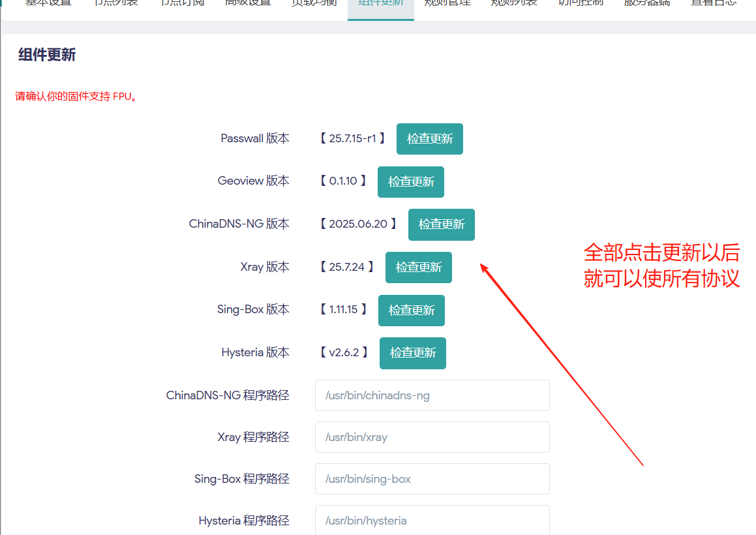Check for updates to Geoview
The width and height of the screenshot is (756, 535).
point(411,182)
